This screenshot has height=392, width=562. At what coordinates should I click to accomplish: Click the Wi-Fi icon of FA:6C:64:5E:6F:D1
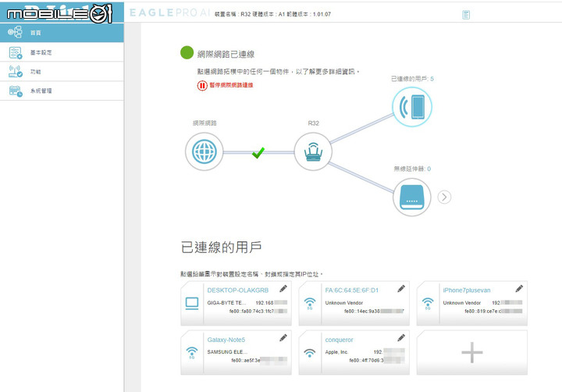pos(310,304)
